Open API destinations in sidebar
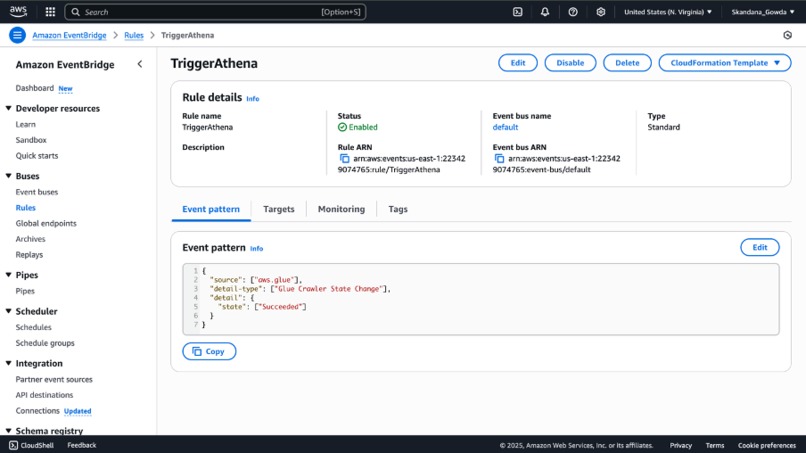This screenshot has height=453, width=806. click(x=44, y=395)
